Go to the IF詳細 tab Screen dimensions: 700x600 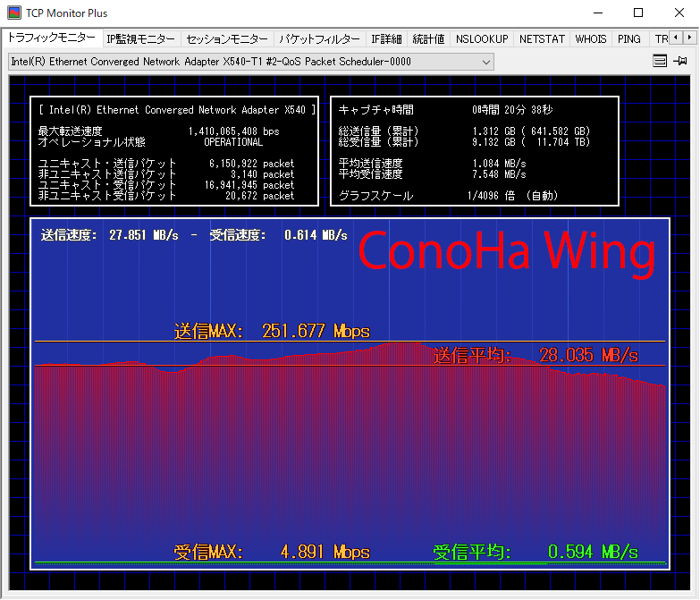coord(387,39)
